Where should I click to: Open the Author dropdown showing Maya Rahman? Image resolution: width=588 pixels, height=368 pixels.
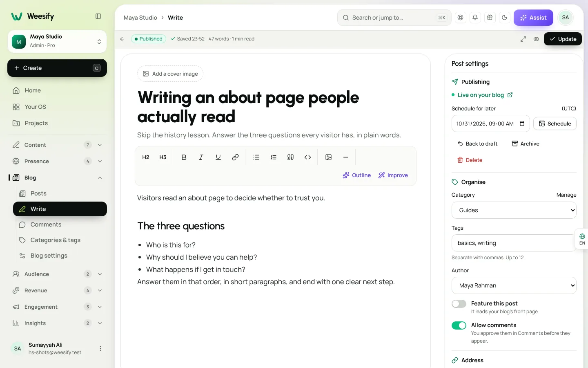point(514,285)
